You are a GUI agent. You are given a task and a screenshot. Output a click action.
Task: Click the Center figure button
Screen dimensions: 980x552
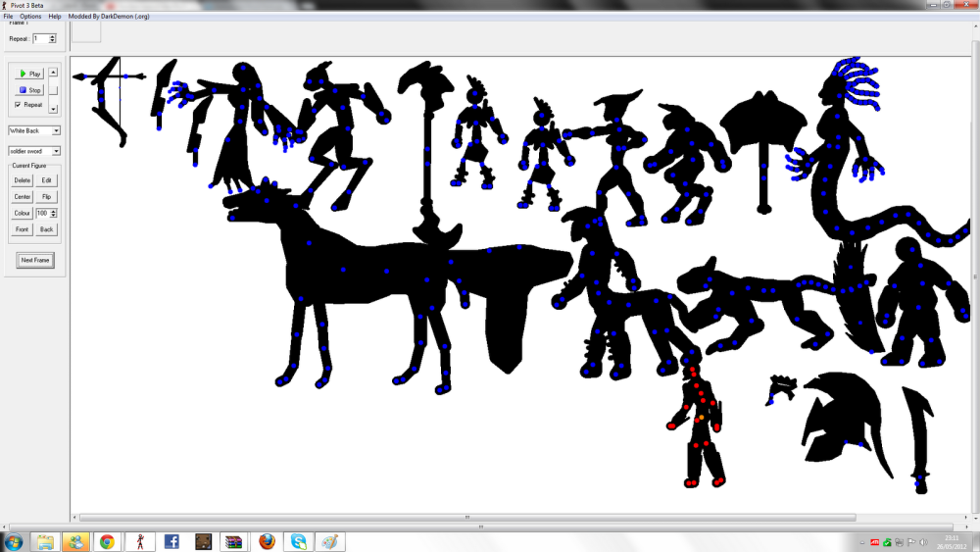coord(22,196)
